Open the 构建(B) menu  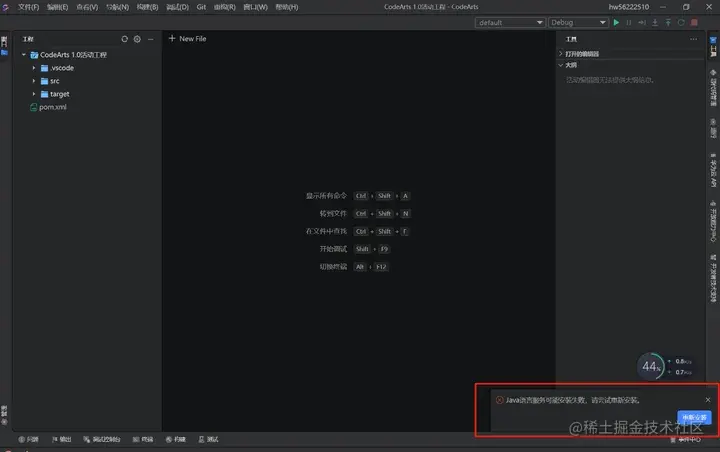click(x=147, y=7)
